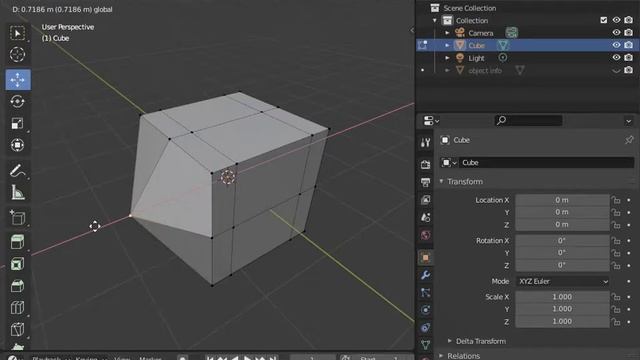Image resolution: width=640 pixels, height=360 pixels.
Task: Select the Select Box tool
Action: point(17,33)
